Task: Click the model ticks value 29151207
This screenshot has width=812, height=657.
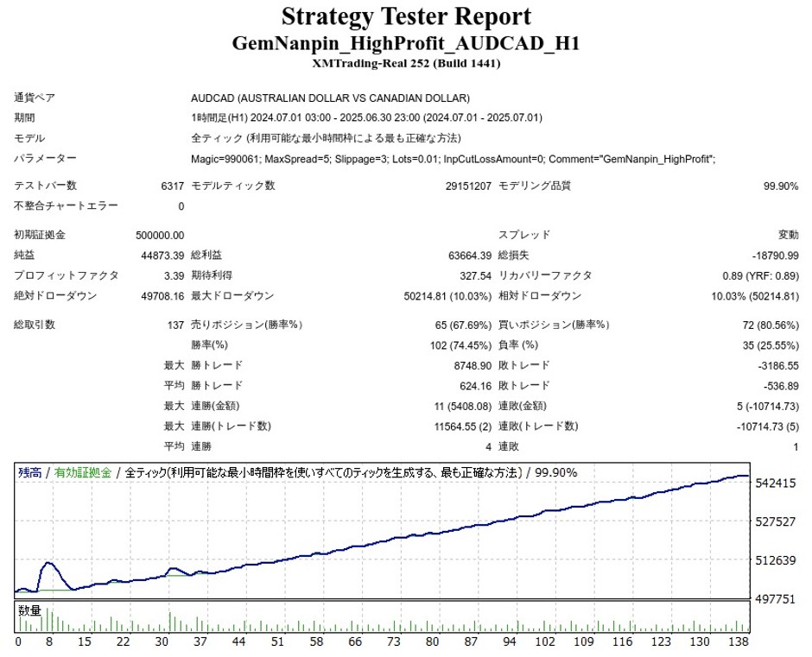Action: coord(468,186)
